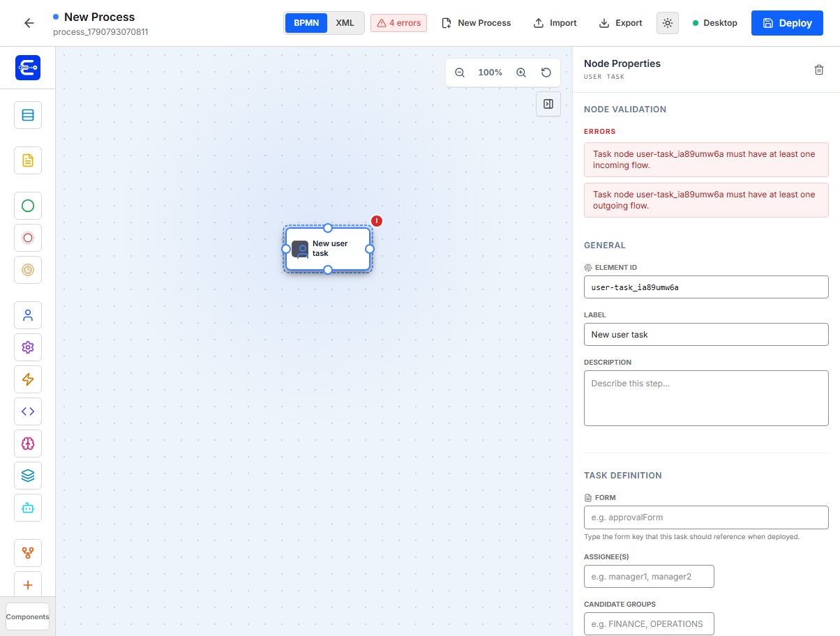The width and height of the screenshot is (840, 636).
Task: Click the Desktop status indicator
Action: pyautogui.click(x=715, y=23)
